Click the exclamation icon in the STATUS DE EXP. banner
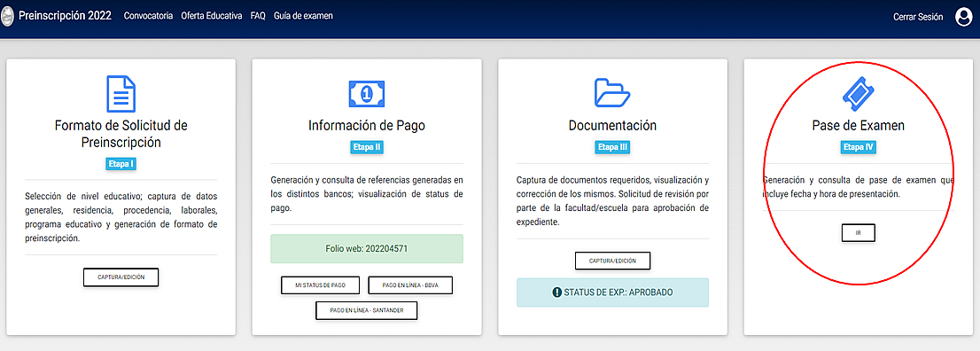 click(557, 292)
